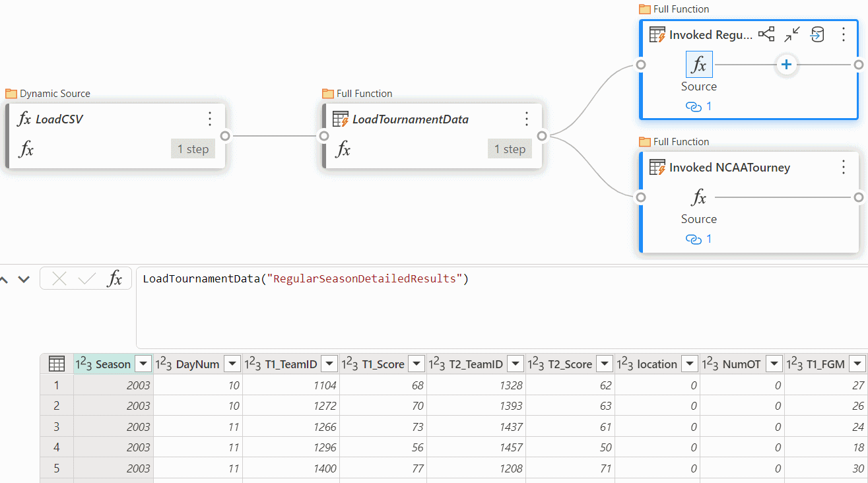Click the share/diagram icon on Invoked Regular node
The height and width of the screenshot is (483, 868).
point(766,35)
